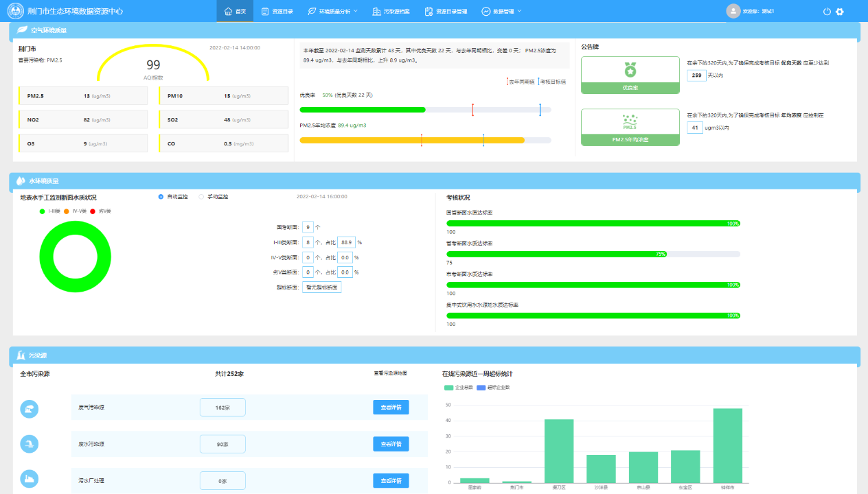Click the PM2.5年均浓度 badge icon
This screenshot has height=494, width=868.
pos(630,121)
